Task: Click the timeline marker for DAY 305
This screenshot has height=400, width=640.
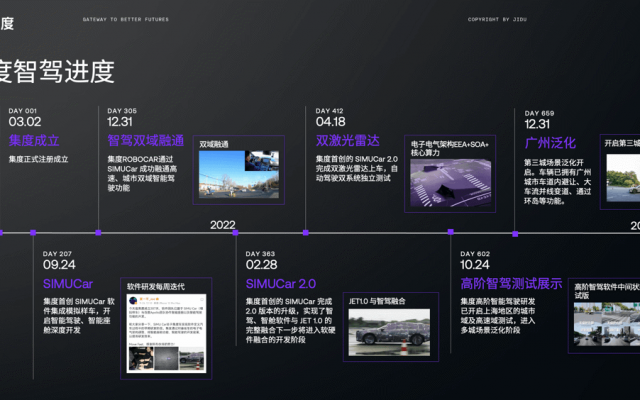Action: pyautogui.click(x=98, y=233)
